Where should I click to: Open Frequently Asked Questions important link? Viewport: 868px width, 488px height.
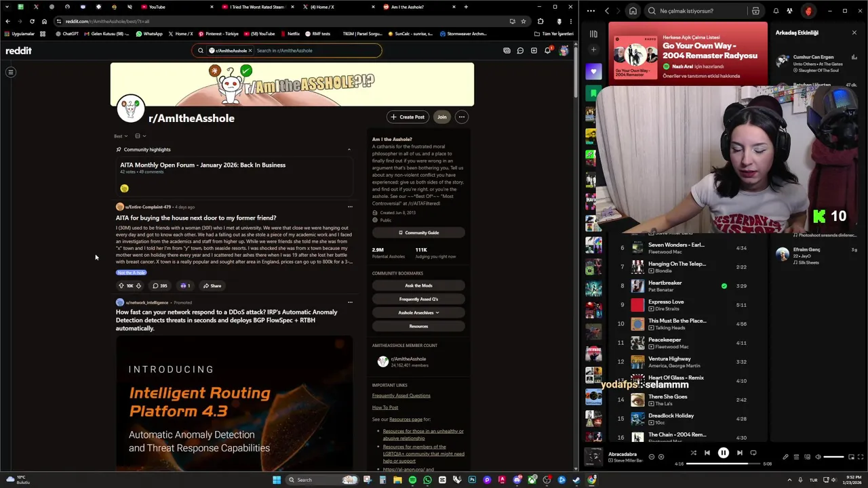coord(401,396)
